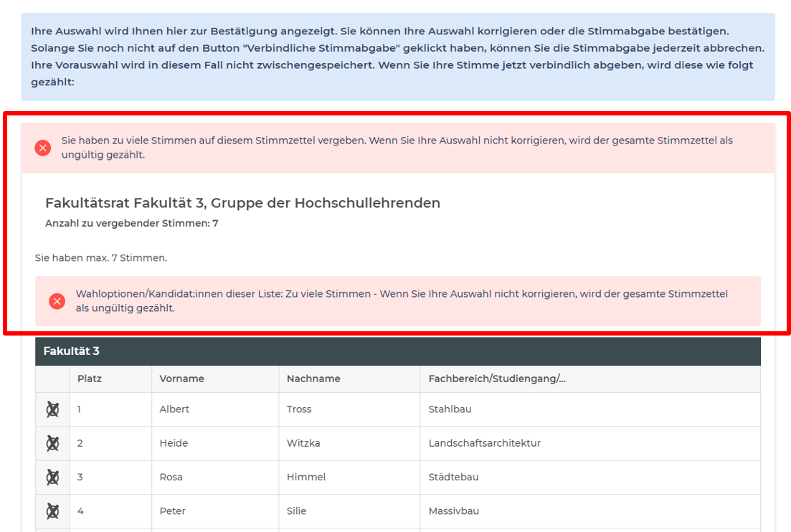791x532 pixels.
Task: Click the text 'Anzahl zu vergebender Stimmen: 7'
Action: [x=132, y=224]
